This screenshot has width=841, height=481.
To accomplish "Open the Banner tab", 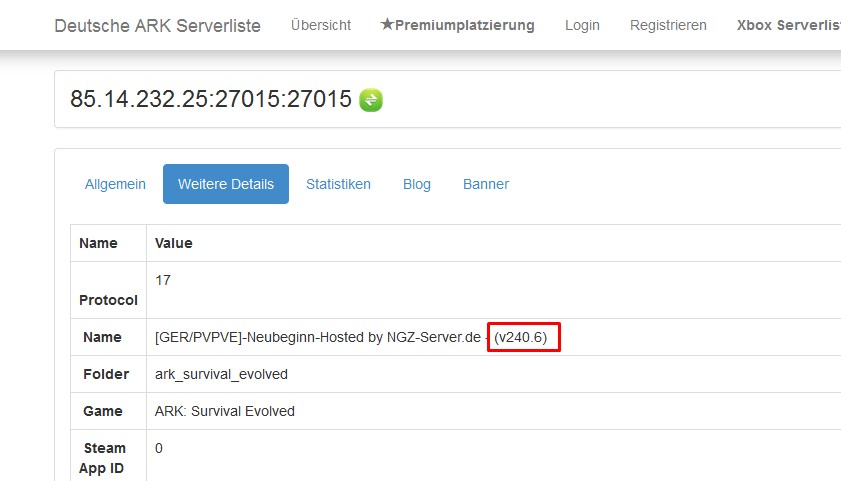I will coord(486,184).
